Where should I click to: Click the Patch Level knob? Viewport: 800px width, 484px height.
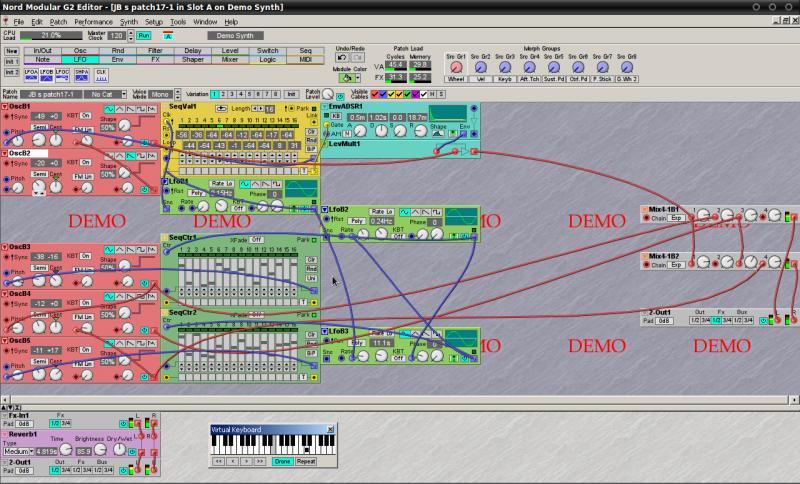pos(328,94)
